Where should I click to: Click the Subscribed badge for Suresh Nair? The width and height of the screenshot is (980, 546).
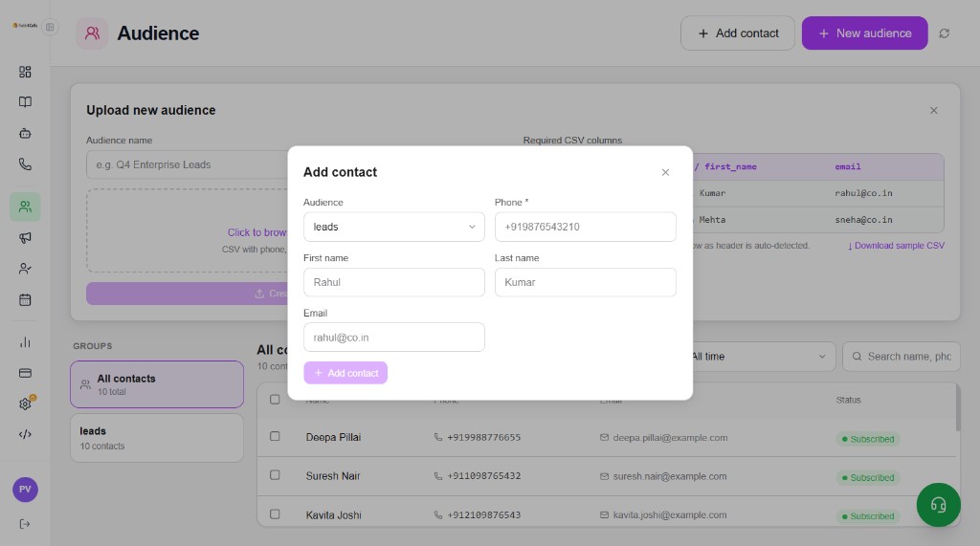coord(867,478)
